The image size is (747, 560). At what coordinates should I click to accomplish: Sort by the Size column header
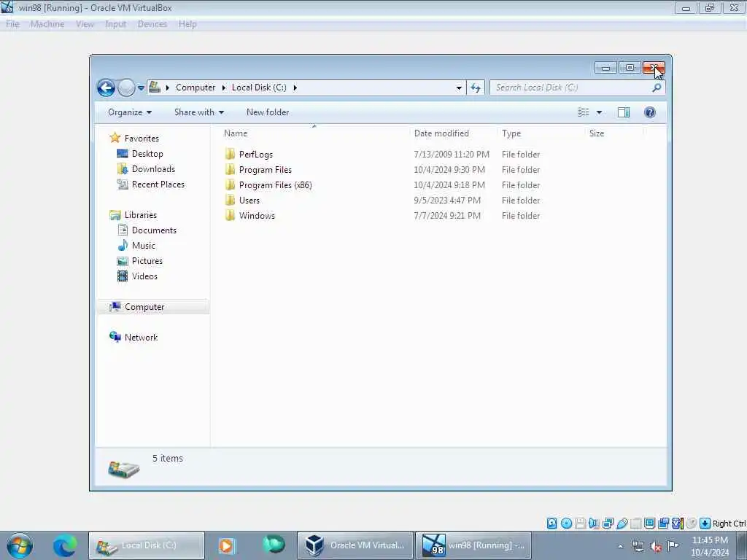tap(614, 133)
